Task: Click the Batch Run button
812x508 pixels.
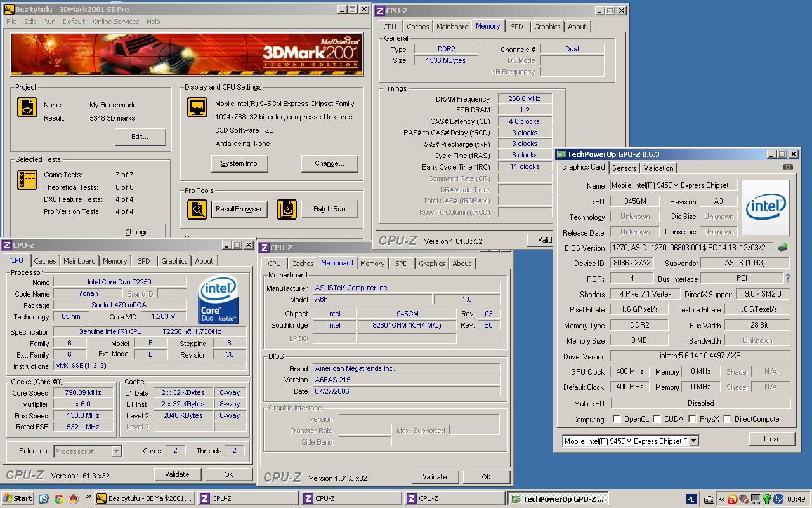Action: tap(329, 209)
